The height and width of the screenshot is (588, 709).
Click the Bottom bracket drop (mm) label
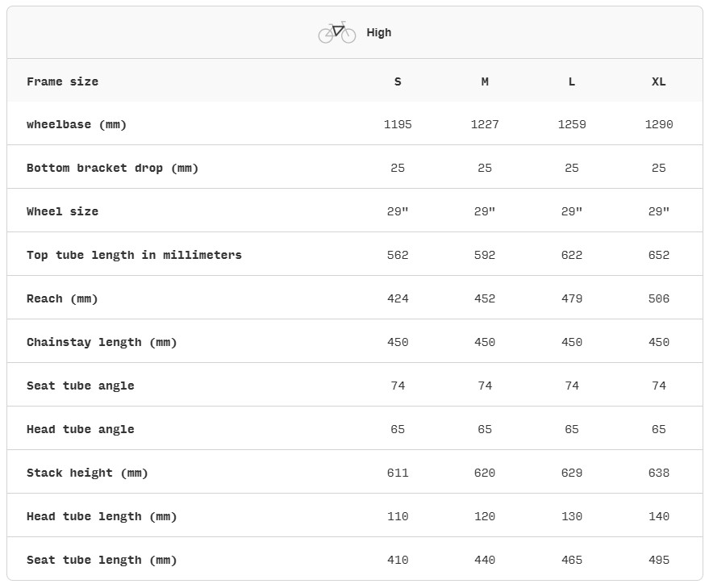113,169
